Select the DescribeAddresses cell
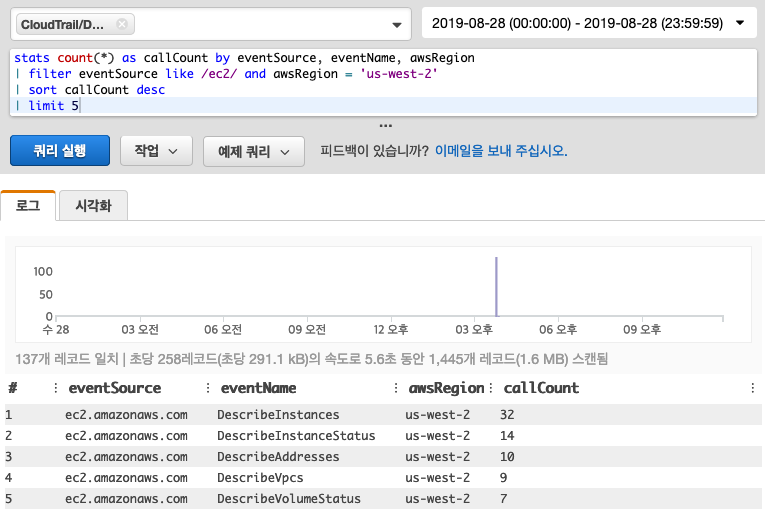 coord(278,456)
